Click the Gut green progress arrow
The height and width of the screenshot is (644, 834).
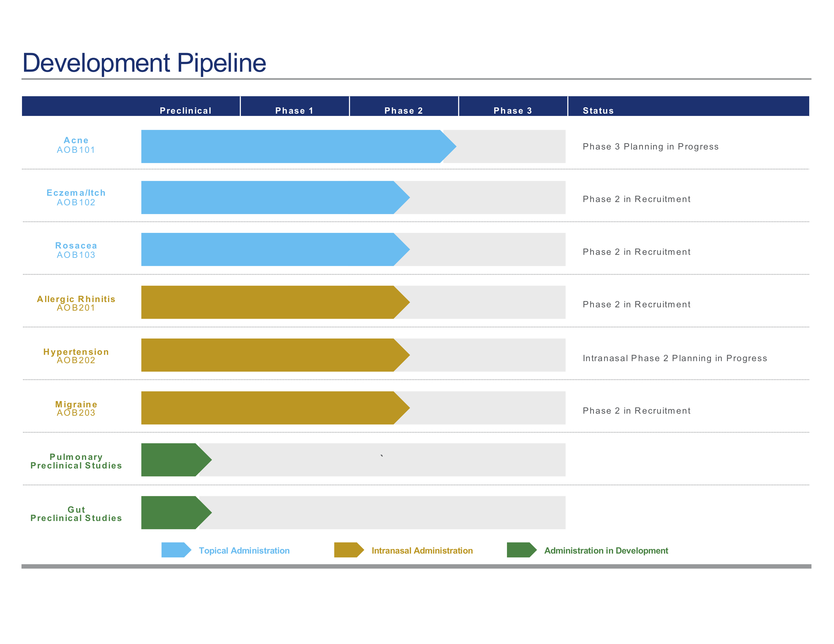pos(176,512)
